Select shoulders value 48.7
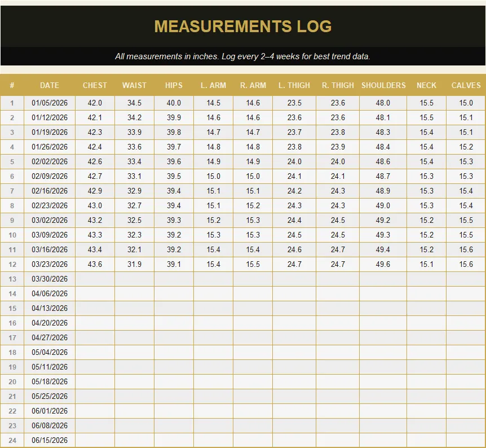The height and width of the screenshot is (448, 486). (383, 176)
